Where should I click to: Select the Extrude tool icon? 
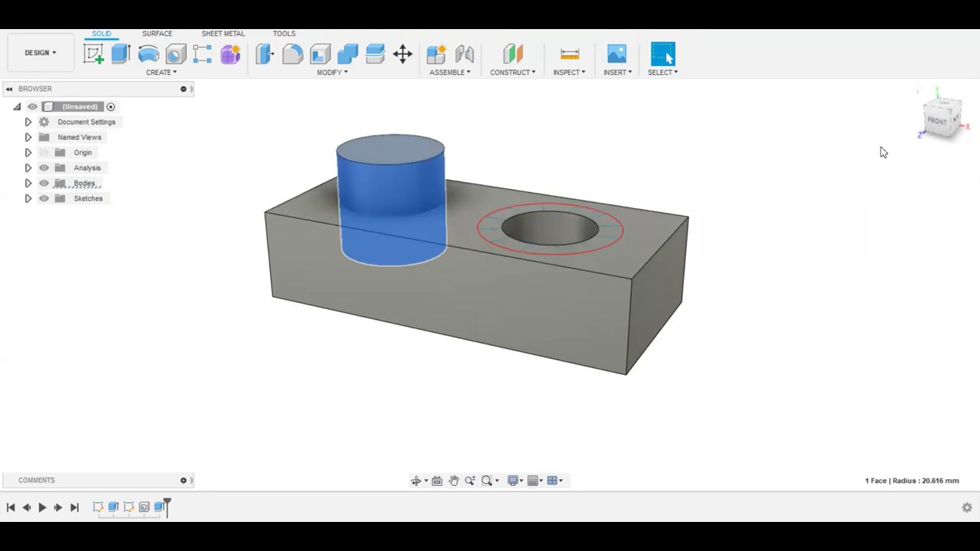[120, 54]
